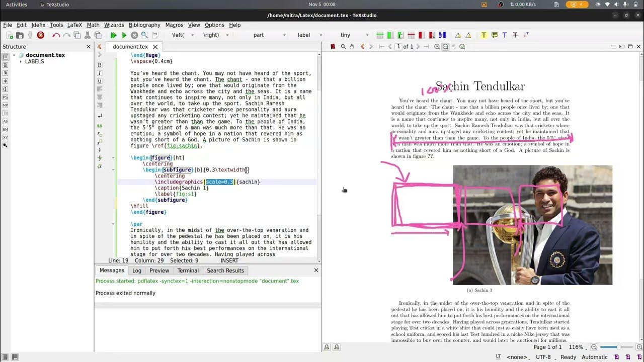
Task: Open the Bibliography menu
Action: pyautogui.click(x=144, y=25)
